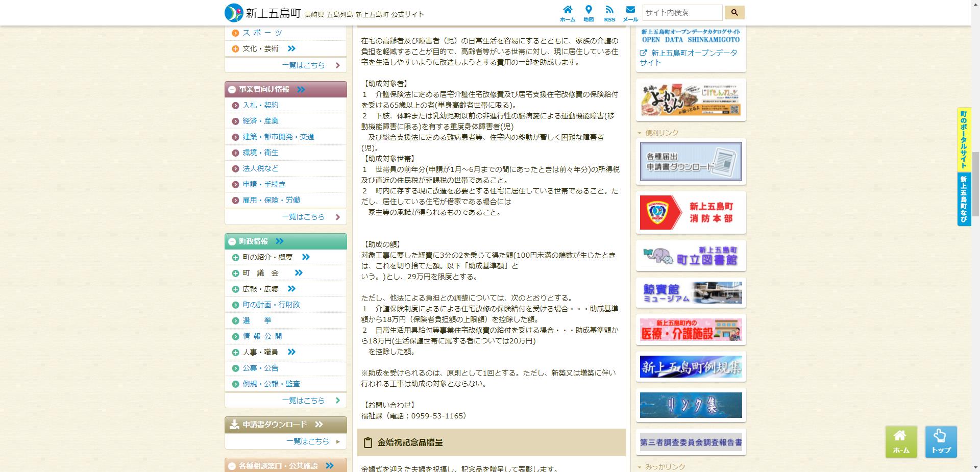Click the download icon on 申請書ダウンロード header
Screen dimensions: 980x472
[235, 424]
